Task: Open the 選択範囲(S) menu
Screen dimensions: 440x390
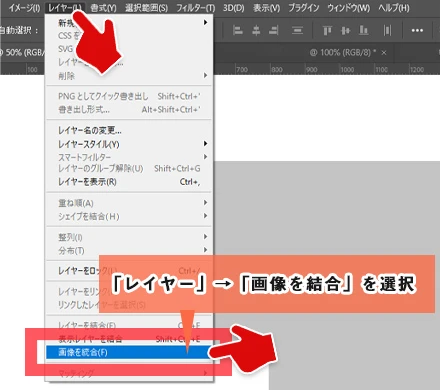Action: (146, 8)
